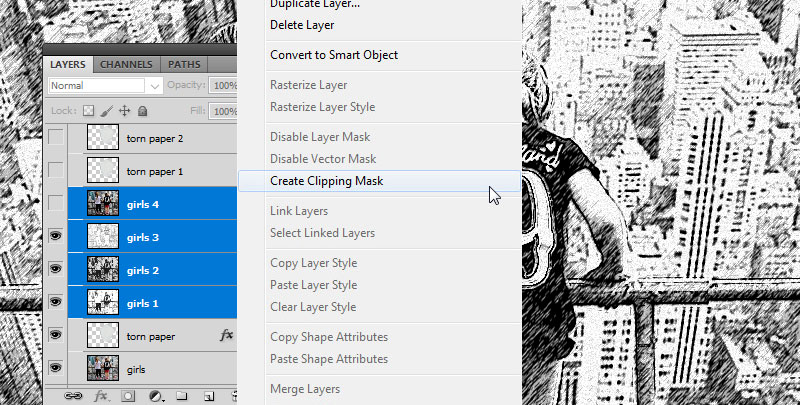Screen dimensions: 800x405
Task: Switch to the Channels tab
Action: 126,65
